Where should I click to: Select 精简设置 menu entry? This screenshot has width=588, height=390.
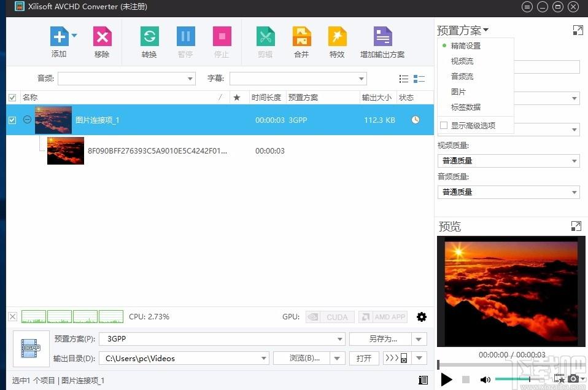pos(466,46)
